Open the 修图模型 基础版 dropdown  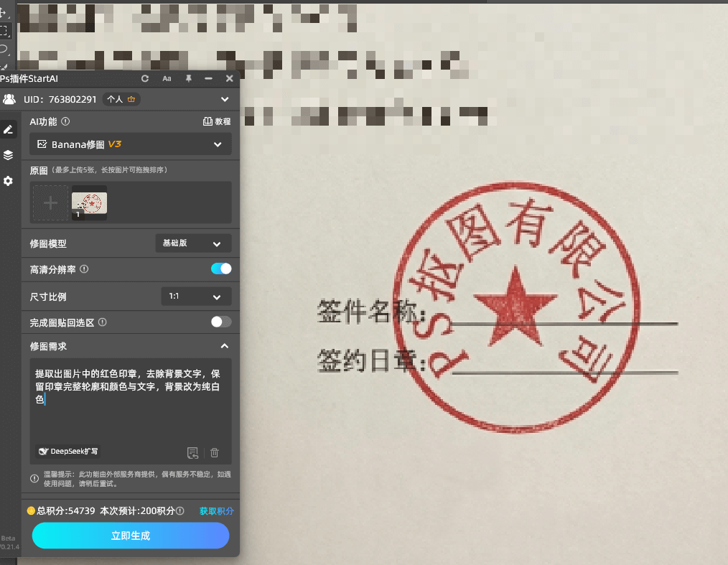pyautogui.click(x=193, y=243)
